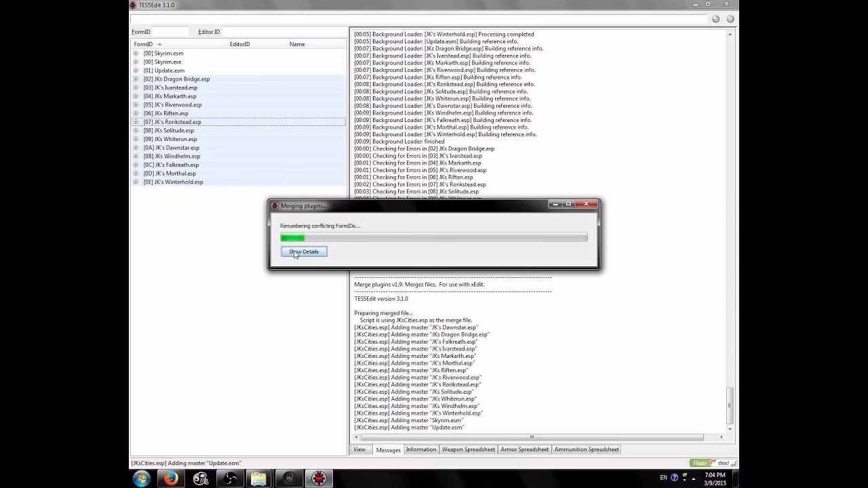Sort by the EditorID column header
The image size is (868, 488).
click(257, 44)
